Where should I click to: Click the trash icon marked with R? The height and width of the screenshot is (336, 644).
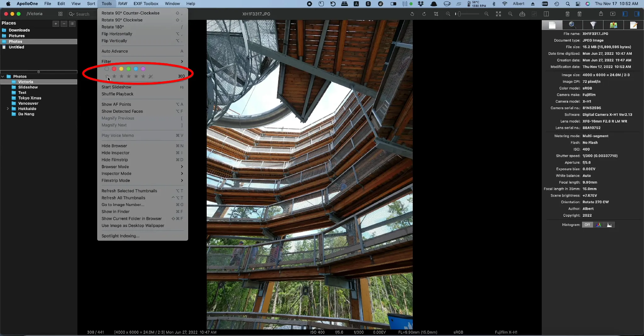[568, 14]
